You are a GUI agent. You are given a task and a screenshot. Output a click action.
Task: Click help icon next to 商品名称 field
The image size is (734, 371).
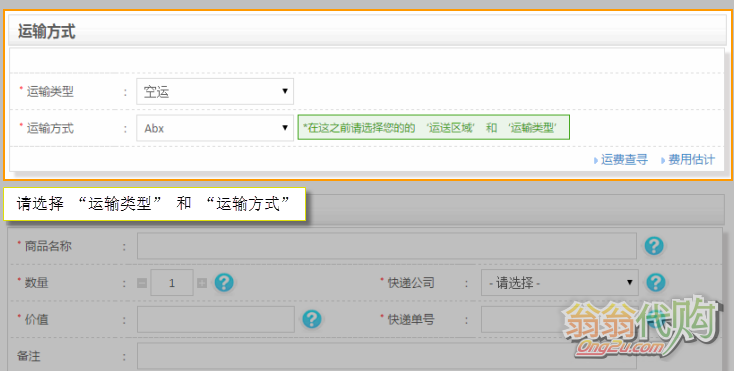(x=654, y=246)
